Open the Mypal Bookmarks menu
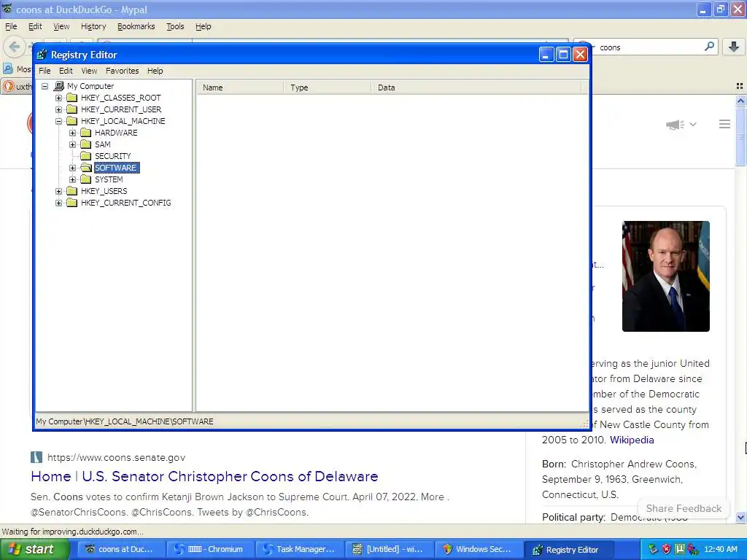Image resolution: width=747 pixels, height=560 pixels. [x=136, y=27]
